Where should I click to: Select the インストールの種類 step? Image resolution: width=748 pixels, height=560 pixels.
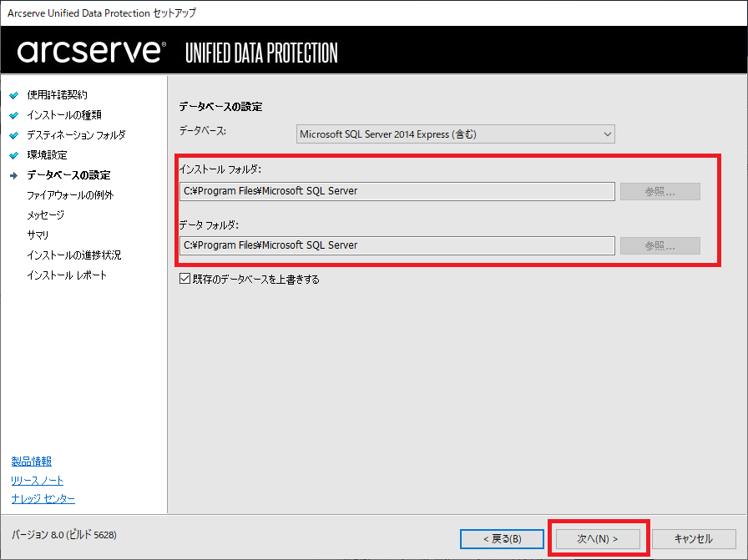[x=64, y=115]
